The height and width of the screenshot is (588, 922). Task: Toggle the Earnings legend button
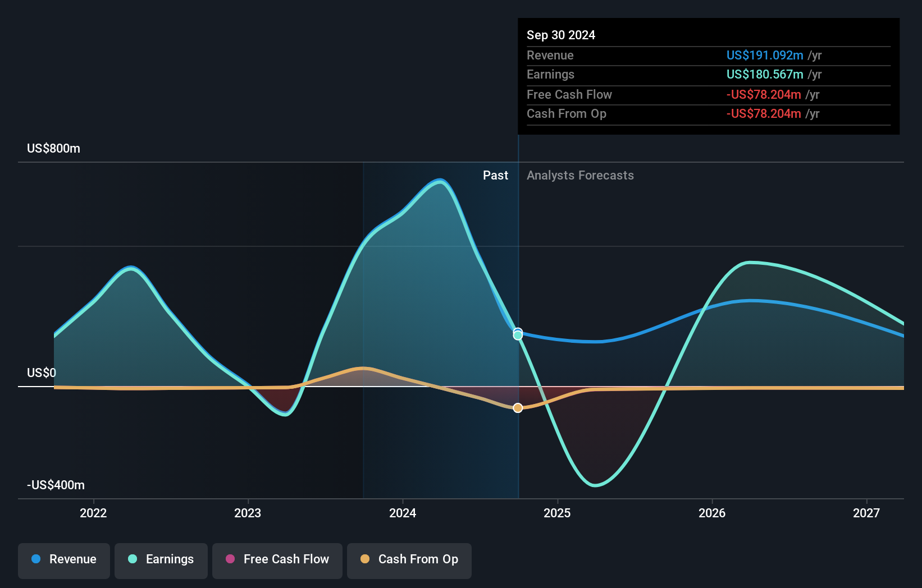161,561
